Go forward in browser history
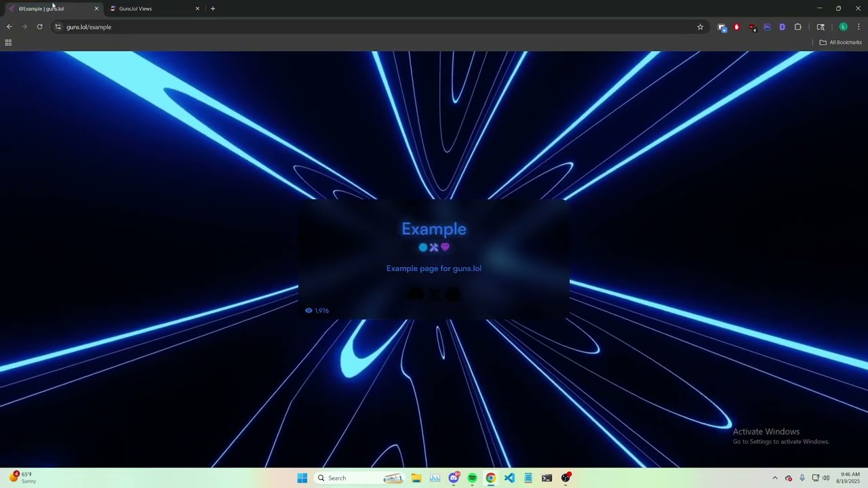Viewport: 868px width, 488px height. tap(24, 27)
